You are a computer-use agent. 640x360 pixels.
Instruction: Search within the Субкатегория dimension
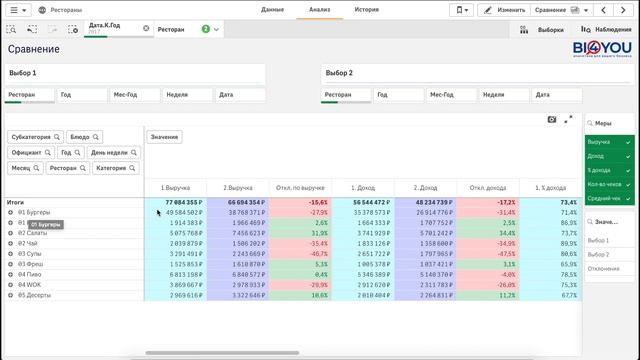pos(57,137)
